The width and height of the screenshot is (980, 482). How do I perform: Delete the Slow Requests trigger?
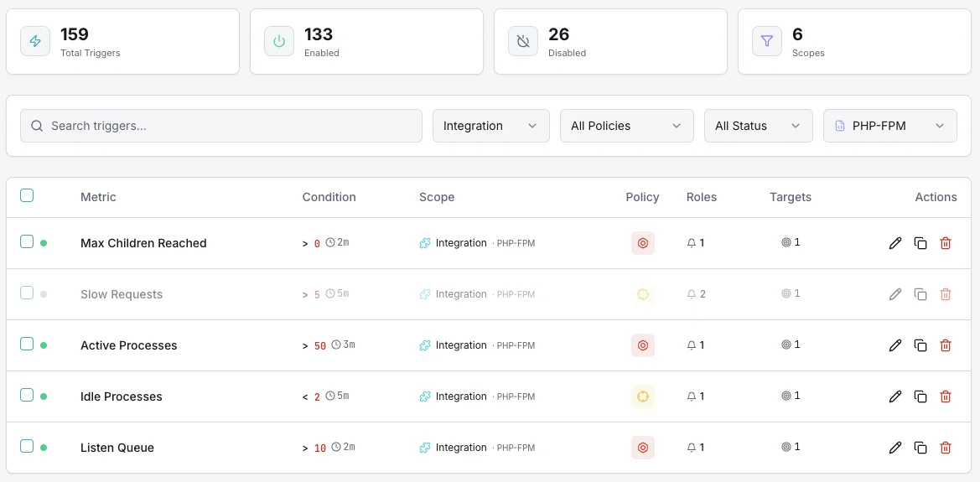946,294
